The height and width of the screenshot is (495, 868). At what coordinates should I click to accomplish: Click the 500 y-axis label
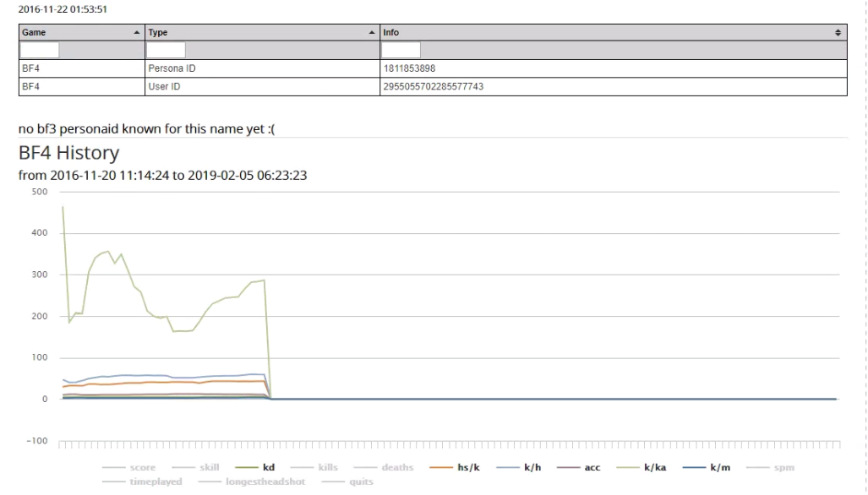[40, 192]
